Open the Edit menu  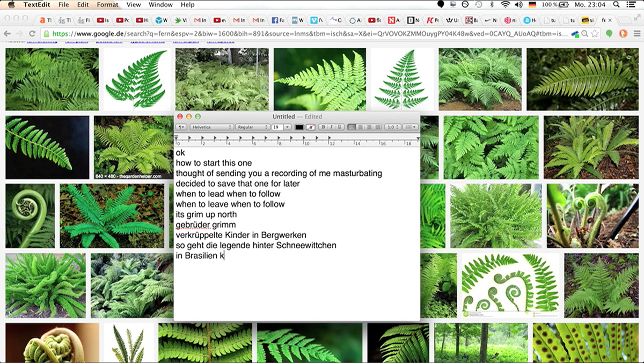click(x=83, y=5)
